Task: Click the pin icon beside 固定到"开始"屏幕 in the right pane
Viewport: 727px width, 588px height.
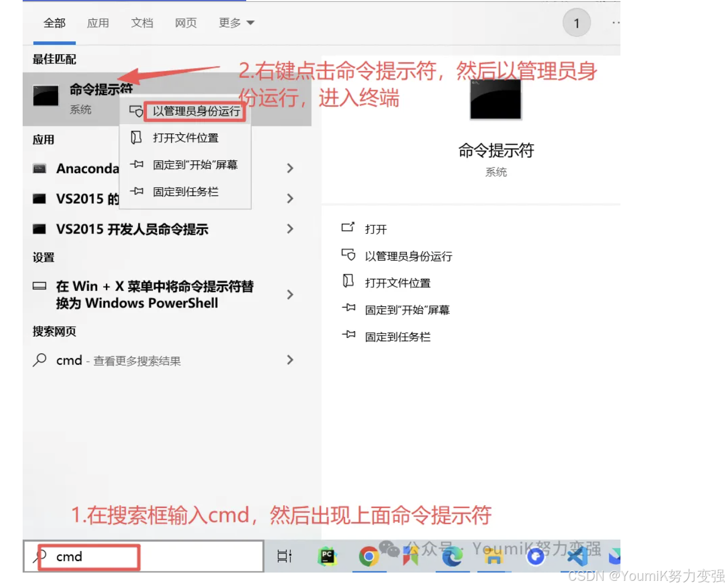Action: pos(348,308)
